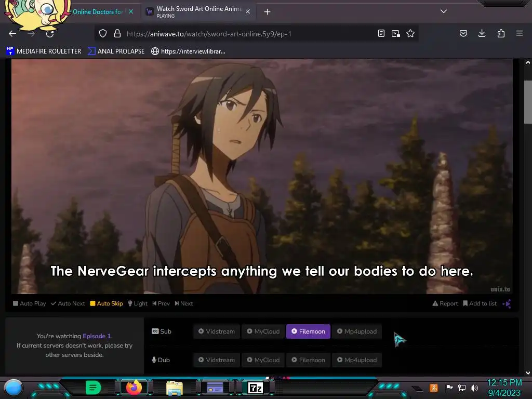
Task: Click the purple expand icon beside Add to list
Action: pyautogui.click(x=507, y=303)
